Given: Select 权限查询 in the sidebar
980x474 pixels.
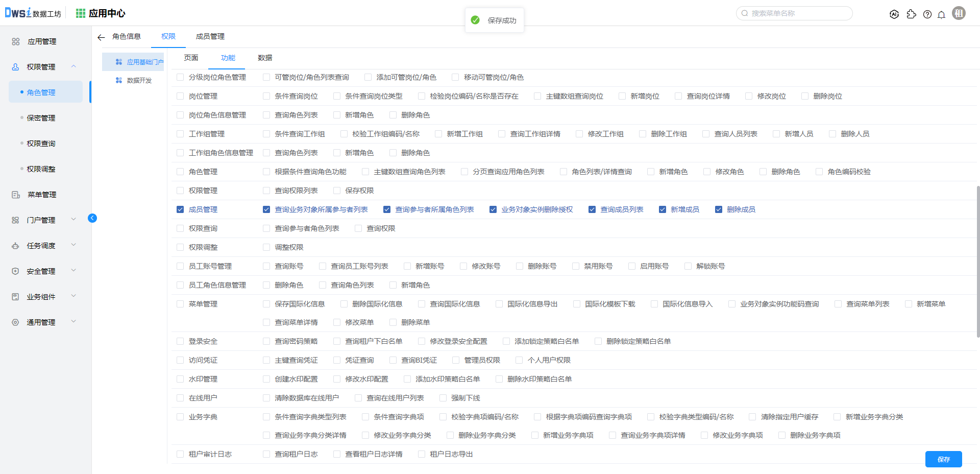Looking at the screenshot, I should [41, 144].
